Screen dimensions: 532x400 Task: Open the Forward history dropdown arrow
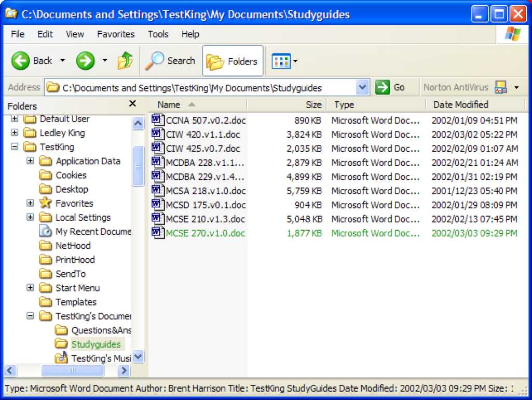tap(105, 60)
